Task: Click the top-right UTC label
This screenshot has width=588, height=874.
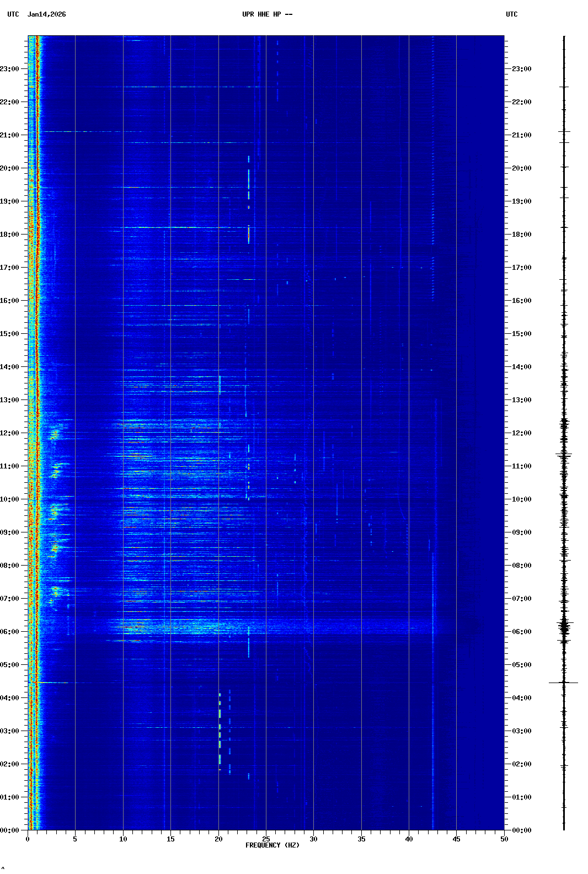Action: 511,14
